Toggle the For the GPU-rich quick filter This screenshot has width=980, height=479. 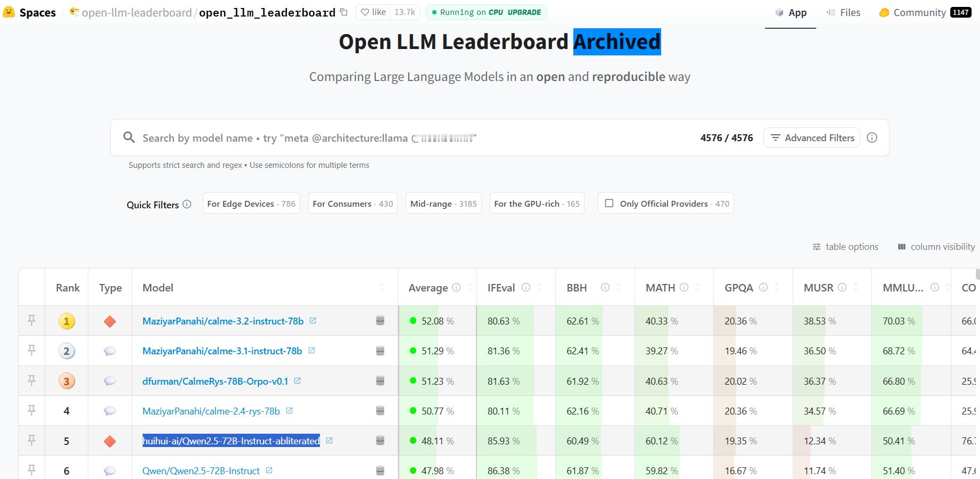(x=537, y=204)
